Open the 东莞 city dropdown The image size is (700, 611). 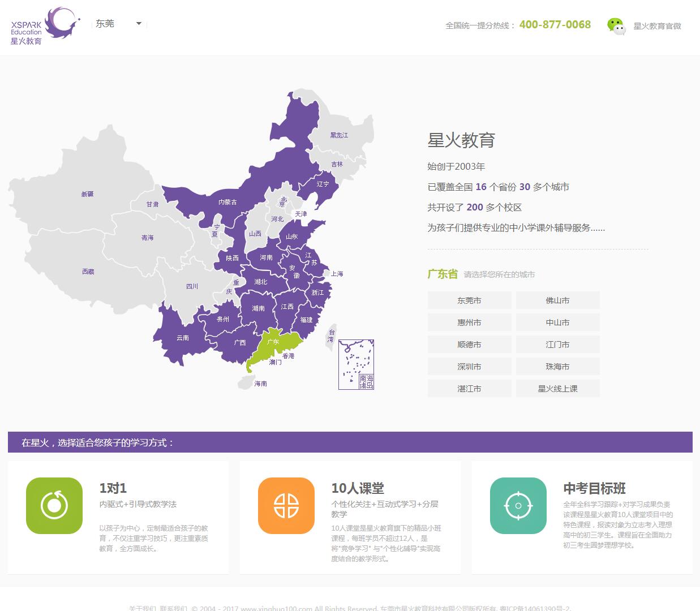pyautogui.click(x=118, y=24)
